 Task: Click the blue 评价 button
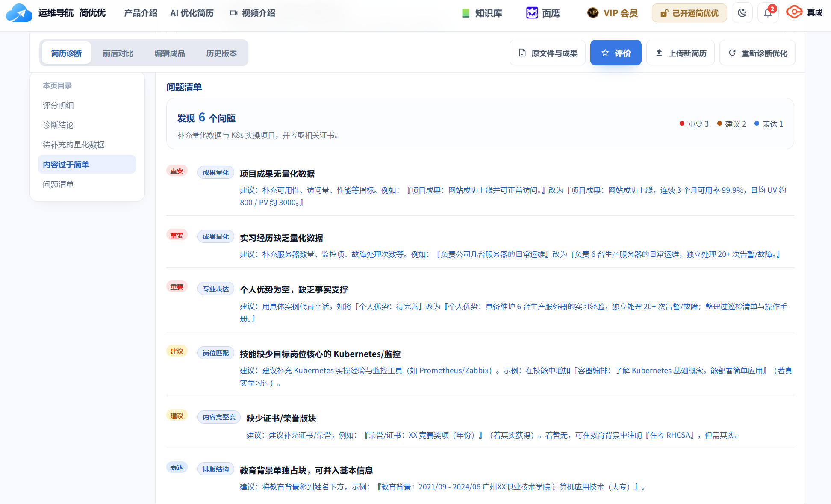(616, 53)
